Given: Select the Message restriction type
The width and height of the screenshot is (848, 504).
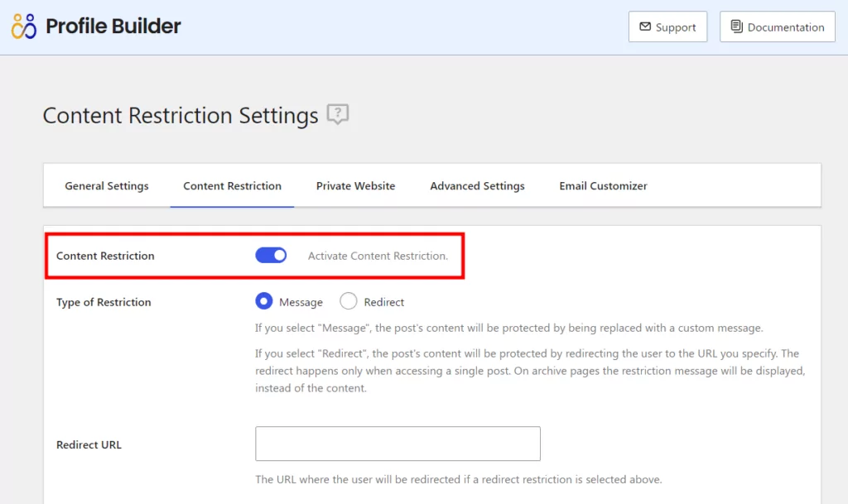Looking at the screenshot, I should coord(264,301).
